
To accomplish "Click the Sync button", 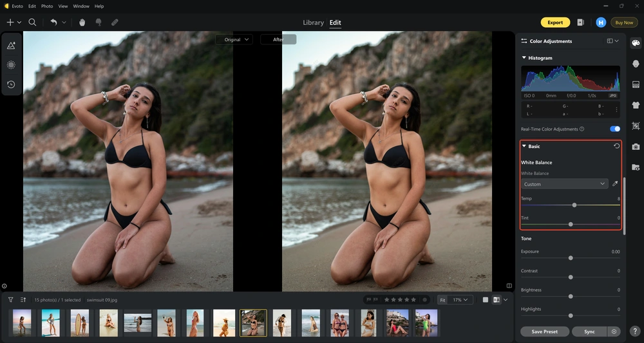I will tap(589, 331).
